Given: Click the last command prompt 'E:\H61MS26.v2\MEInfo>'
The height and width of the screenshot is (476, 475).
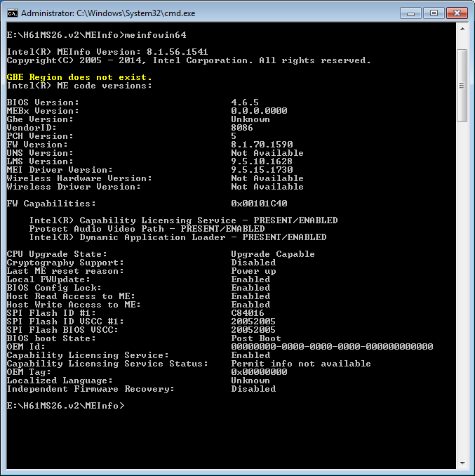Looking at the screenshot, I should pyautogui.click(x=65, y=406).
